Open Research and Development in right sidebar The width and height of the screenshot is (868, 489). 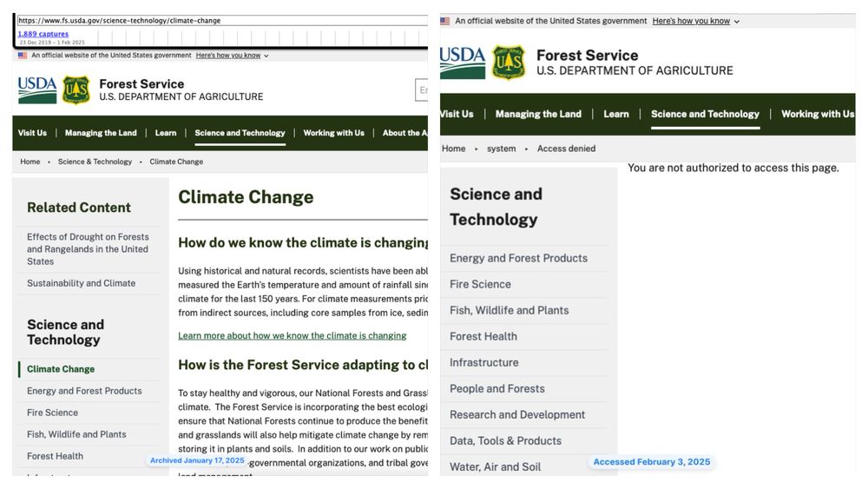click(x=517, y=415)
